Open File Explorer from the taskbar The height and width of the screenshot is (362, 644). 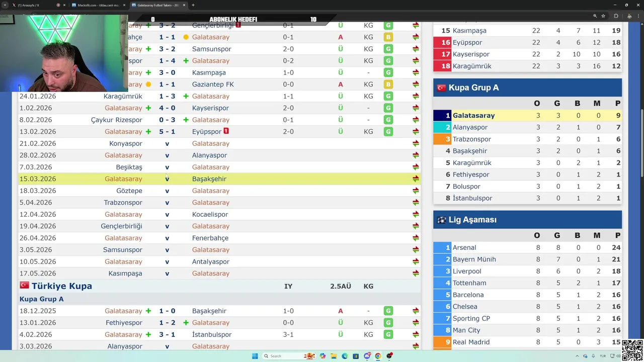click(334, 356)
